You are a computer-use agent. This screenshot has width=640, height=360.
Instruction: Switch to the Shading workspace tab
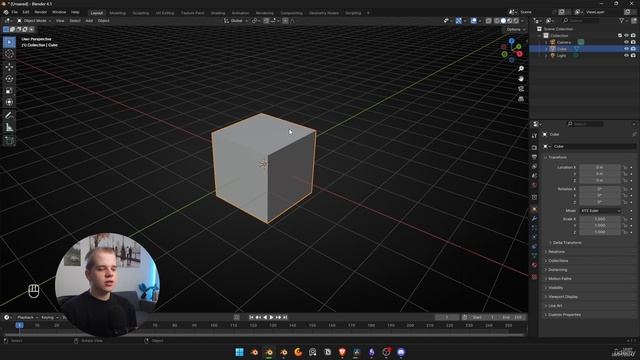218,13
